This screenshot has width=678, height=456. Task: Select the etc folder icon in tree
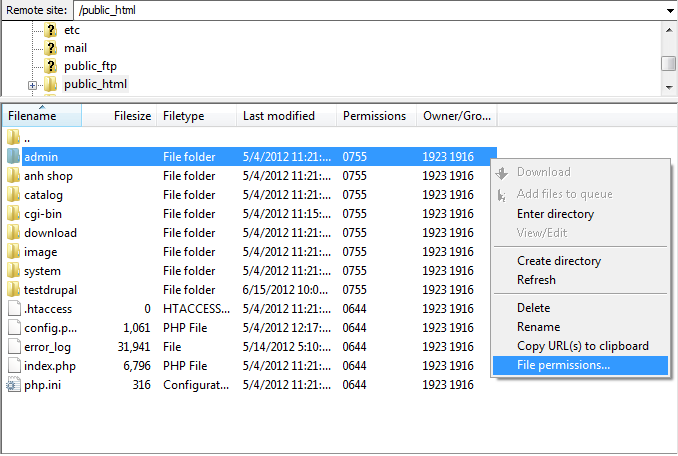point(51,30)
